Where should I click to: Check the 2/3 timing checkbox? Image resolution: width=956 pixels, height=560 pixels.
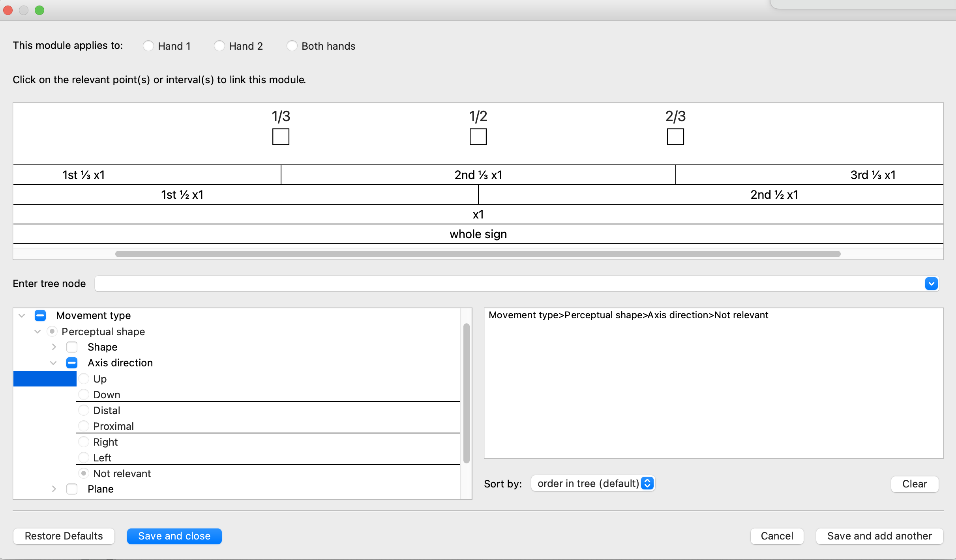[675, 136]
